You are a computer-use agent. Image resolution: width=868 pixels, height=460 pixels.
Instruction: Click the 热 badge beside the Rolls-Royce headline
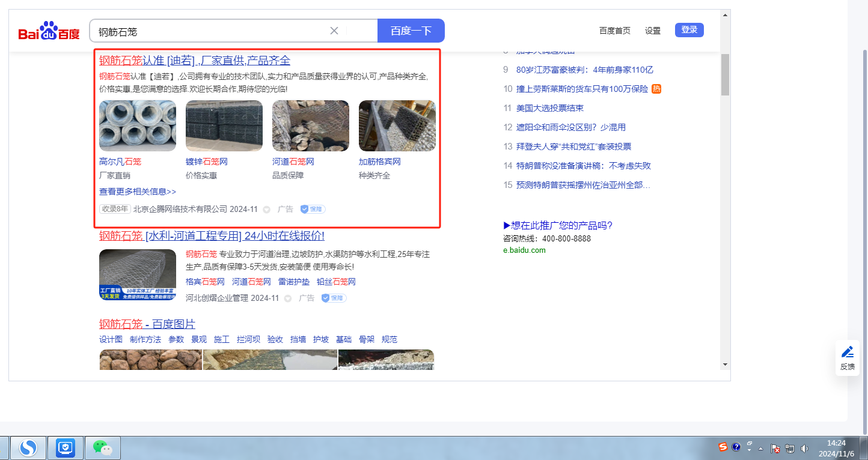[x=656, y=89]
